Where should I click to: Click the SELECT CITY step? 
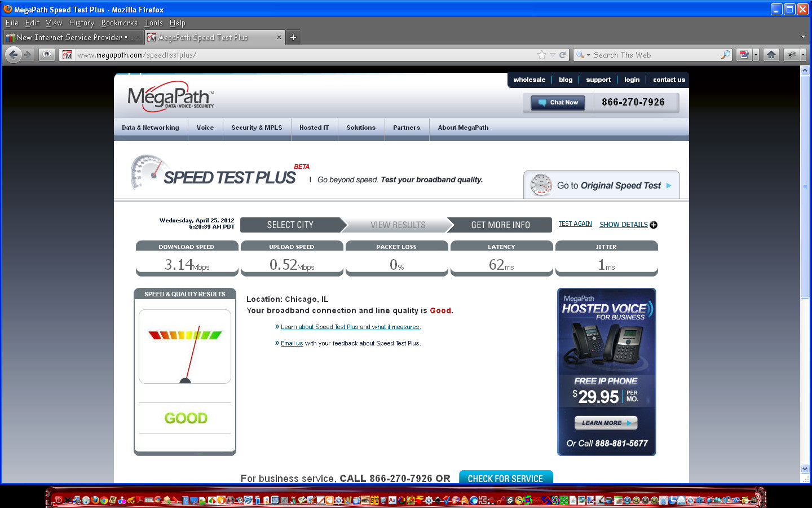tap(290, 225)
